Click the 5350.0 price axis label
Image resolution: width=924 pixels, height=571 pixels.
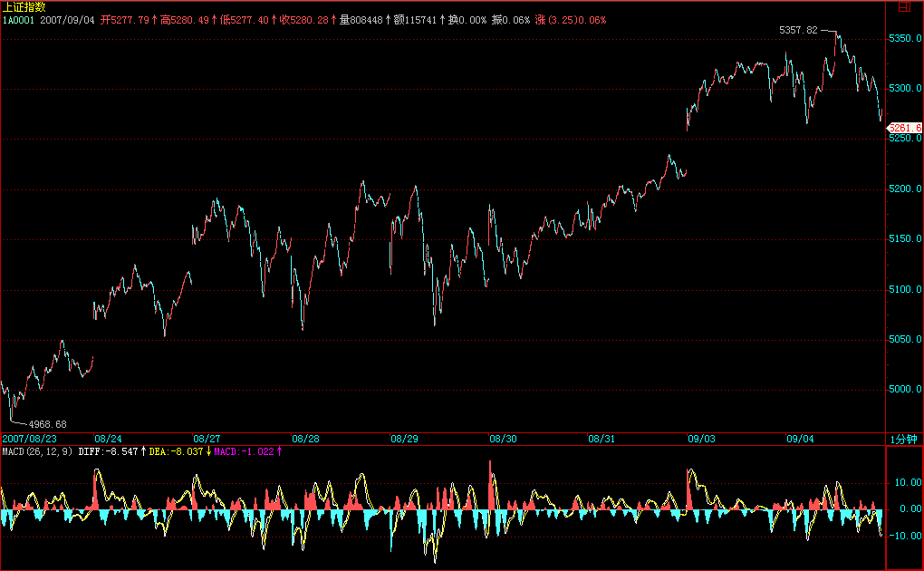(x=905, y=39)
